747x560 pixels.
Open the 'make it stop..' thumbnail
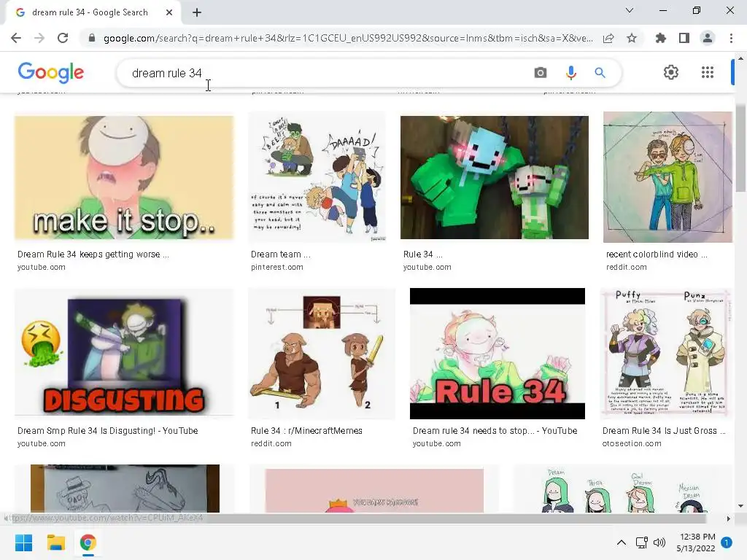(124, 178)
